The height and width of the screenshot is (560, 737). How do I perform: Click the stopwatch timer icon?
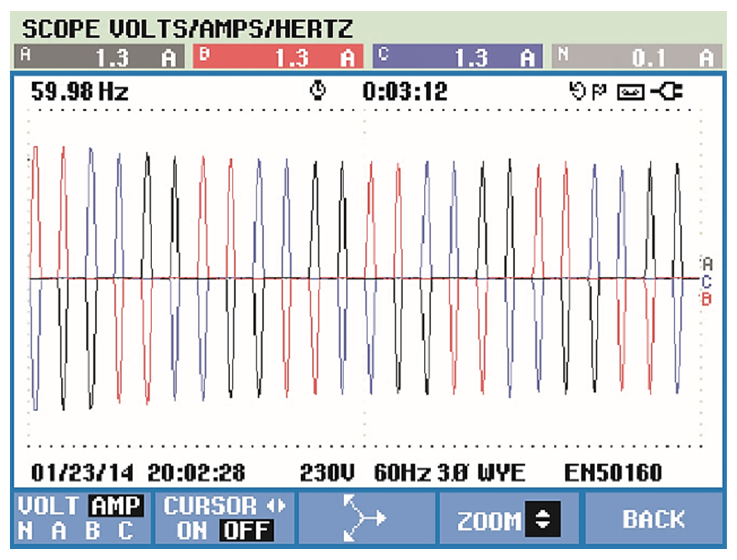318,91
